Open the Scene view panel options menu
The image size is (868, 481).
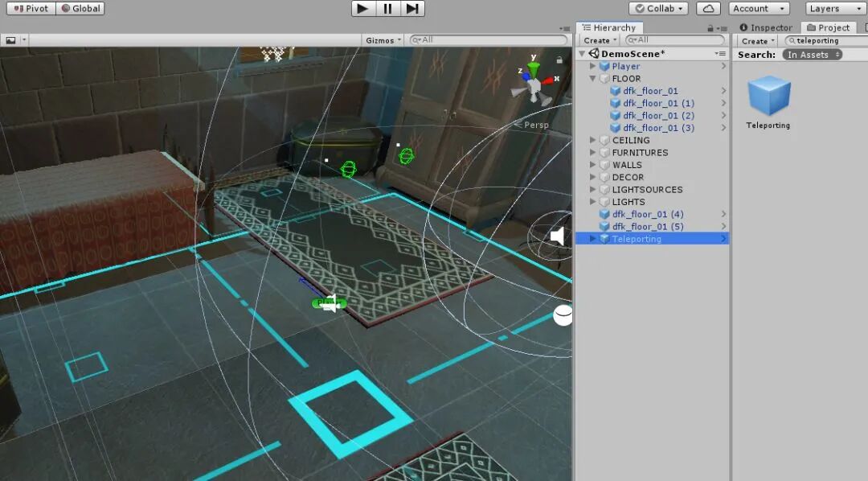pos(565,28)
